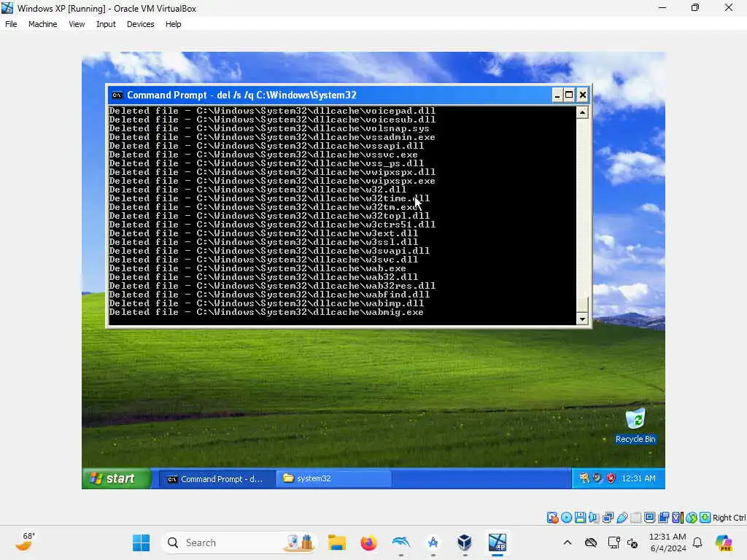Launch Firefox from the host taskbar

(x=368, y=542)
